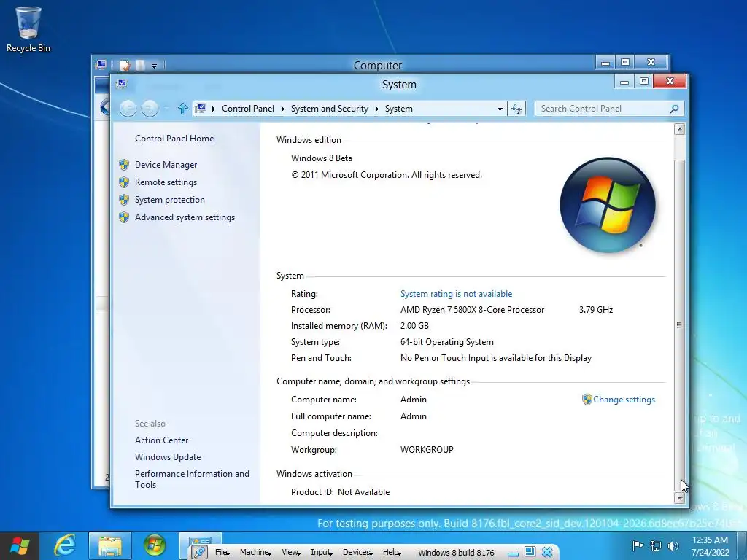Launch Internet Explorer from the taskbar
Image resolution: width=747 pixels, height=560 pixels.
pos(65,545)
